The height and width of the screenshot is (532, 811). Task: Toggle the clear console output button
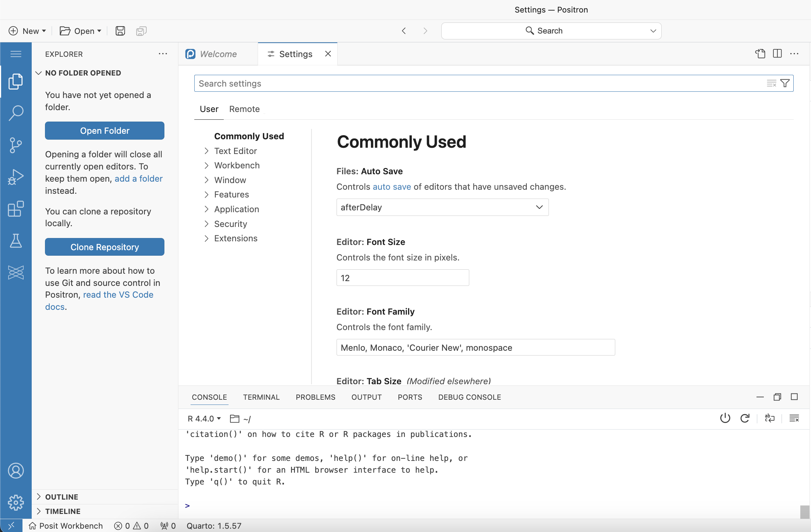[794, 418]
